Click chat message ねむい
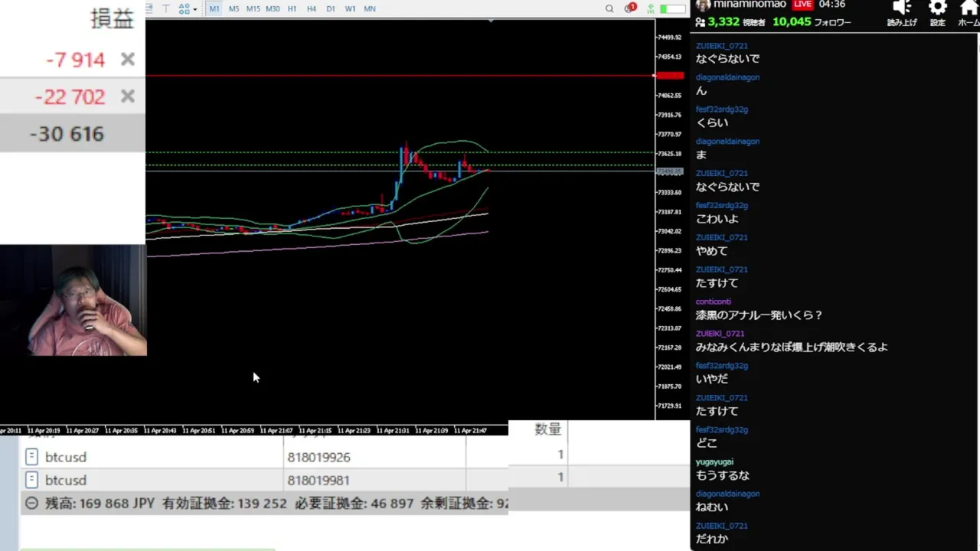980x551 pixels. pos(712,507)
